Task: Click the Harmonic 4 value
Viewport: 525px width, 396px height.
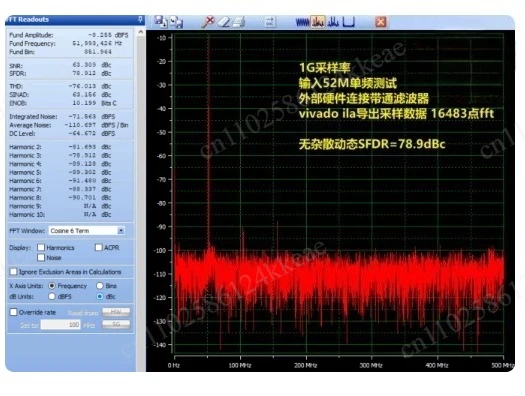Action: coord(82,164)
